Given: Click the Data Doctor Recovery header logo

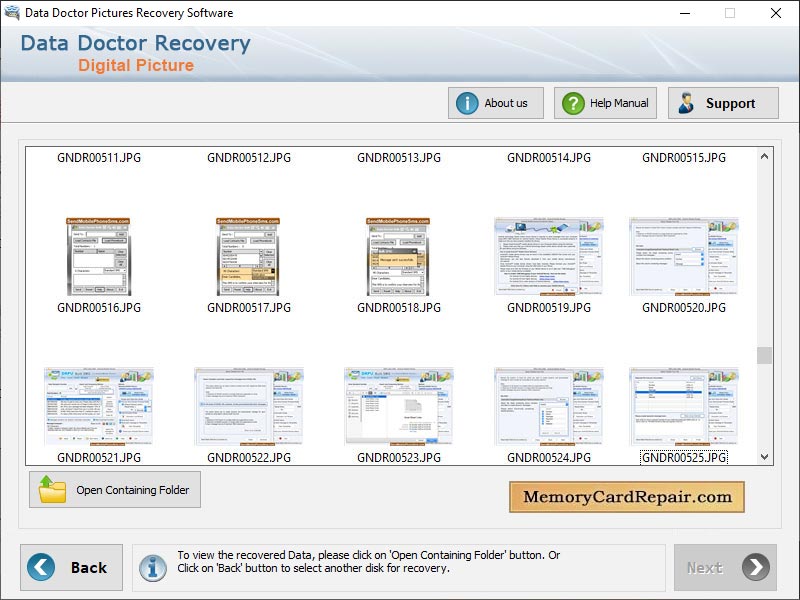Looking at the screenshot, I should click(135, 52).
